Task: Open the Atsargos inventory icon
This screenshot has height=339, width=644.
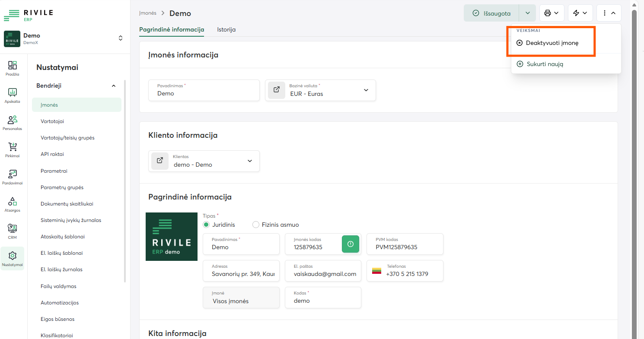Action: [x=13, y=202]
